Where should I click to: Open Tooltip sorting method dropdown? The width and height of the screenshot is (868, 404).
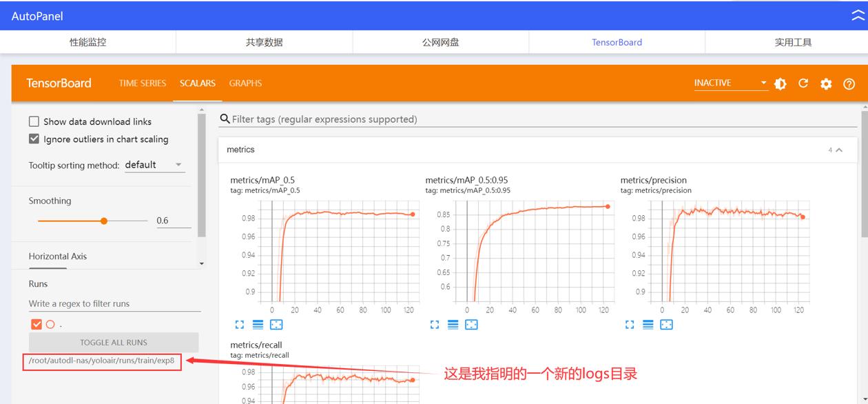[x=154, y=165]
